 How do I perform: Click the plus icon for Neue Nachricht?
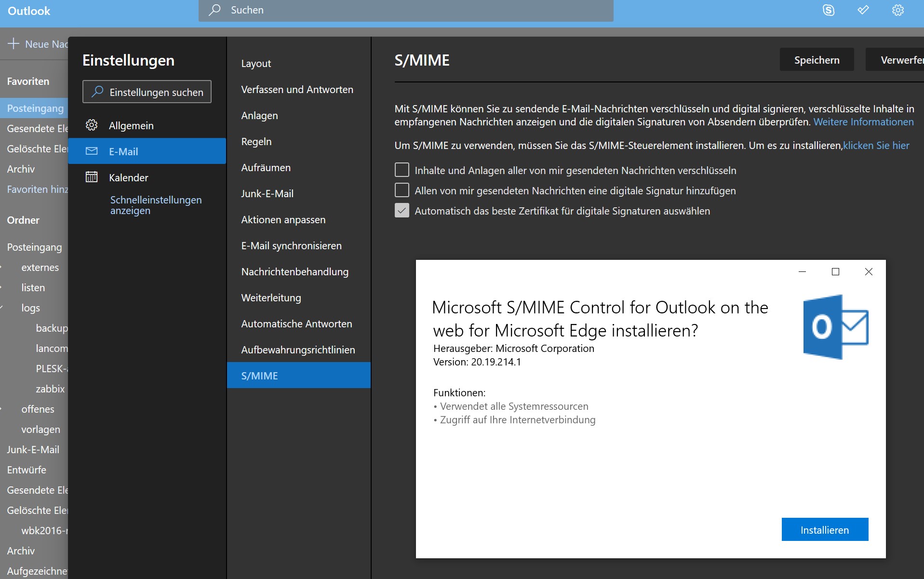pos(13,43)
